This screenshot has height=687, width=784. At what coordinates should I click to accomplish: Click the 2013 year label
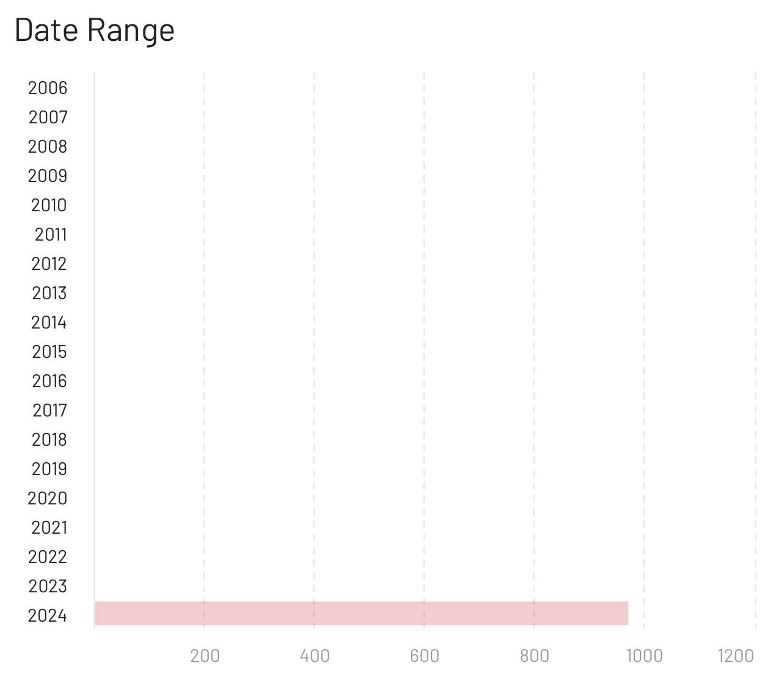click(x=49, y=293)
